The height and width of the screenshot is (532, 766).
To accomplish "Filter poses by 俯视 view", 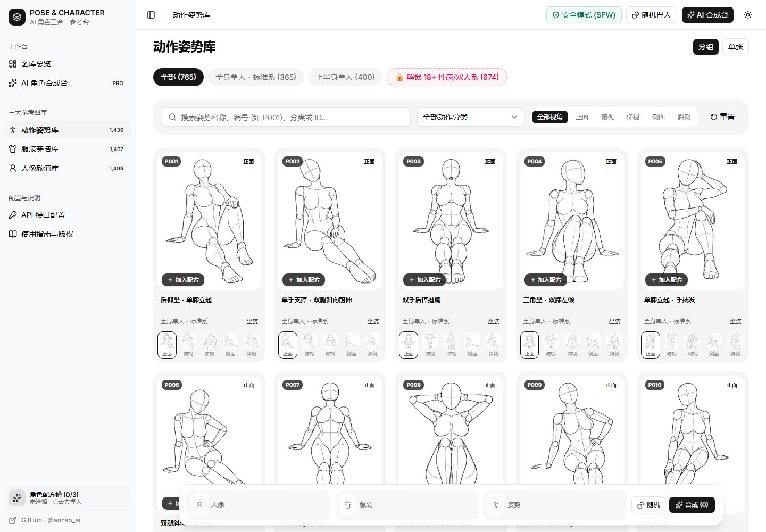I will click(607, 117).
